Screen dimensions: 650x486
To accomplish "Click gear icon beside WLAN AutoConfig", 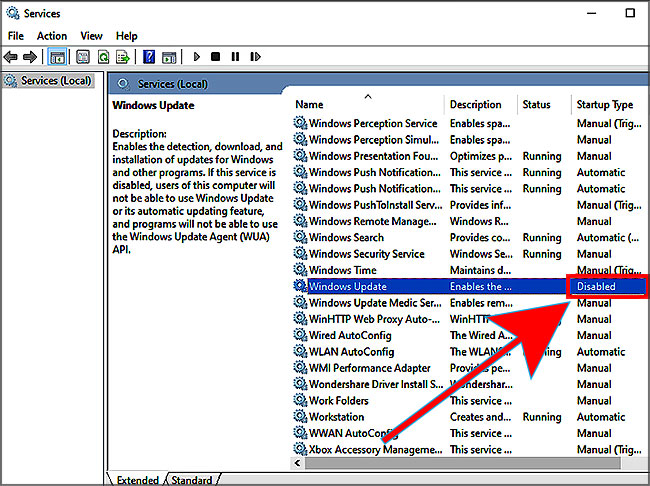I will click(x=300, y=352).
